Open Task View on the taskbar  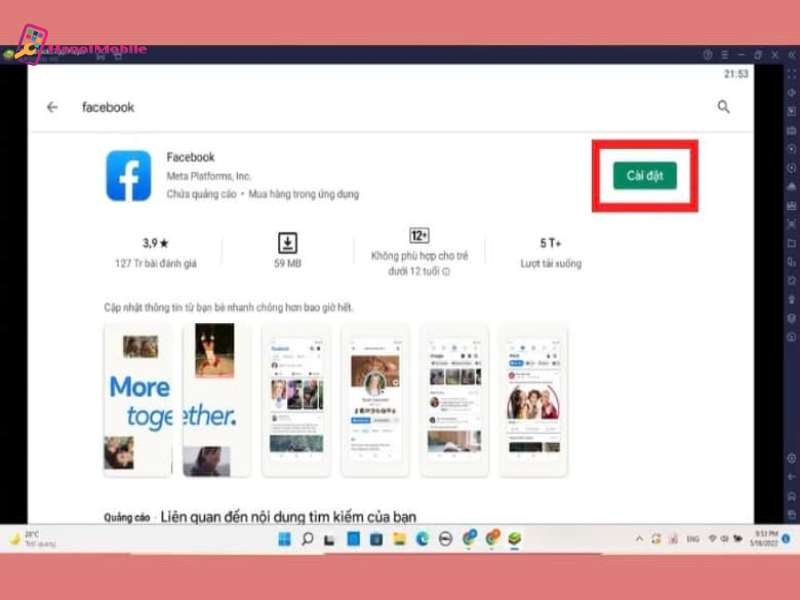point(330,539)
